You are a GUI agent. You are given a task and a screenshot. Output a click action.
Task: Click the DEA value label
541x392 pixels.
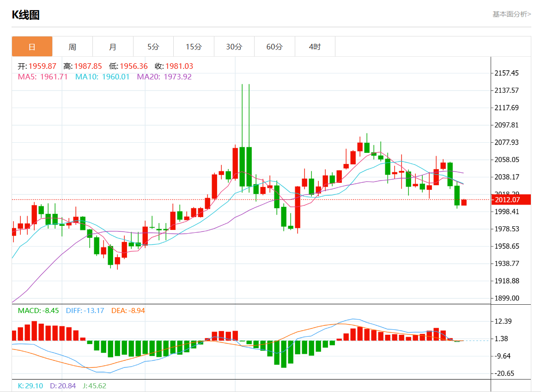pyautogui.click(x=128, y=311)
